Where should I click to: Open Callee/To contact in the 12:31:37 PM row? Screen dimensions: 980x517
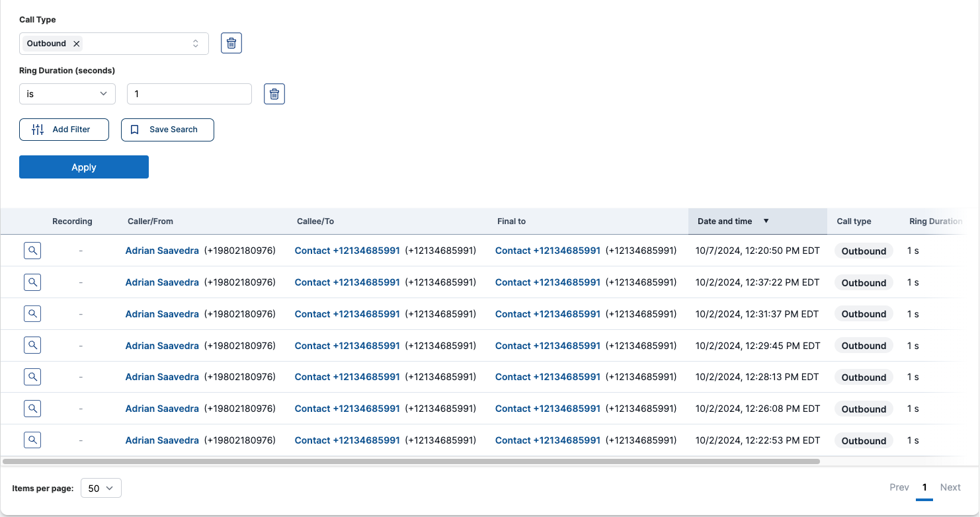click(x=347, y=314)
